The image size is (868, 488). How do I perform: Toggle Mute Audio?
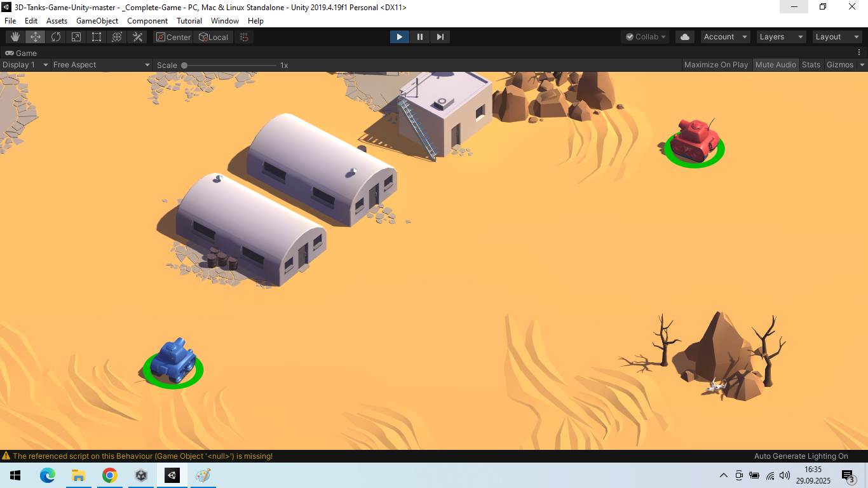pyautogui.click(x=776, y=65)
